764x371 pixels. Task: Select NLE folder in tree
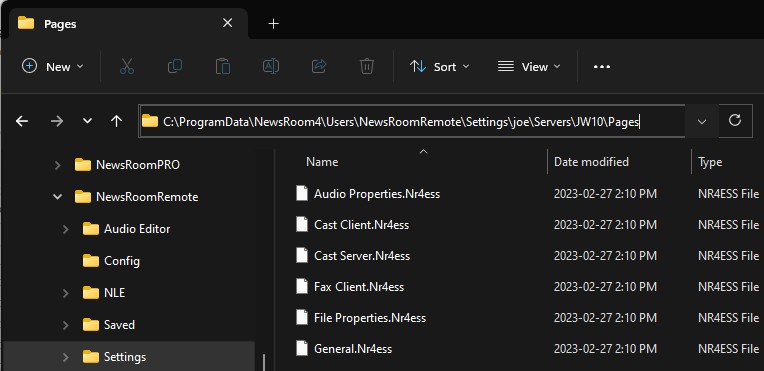(115, 293)
